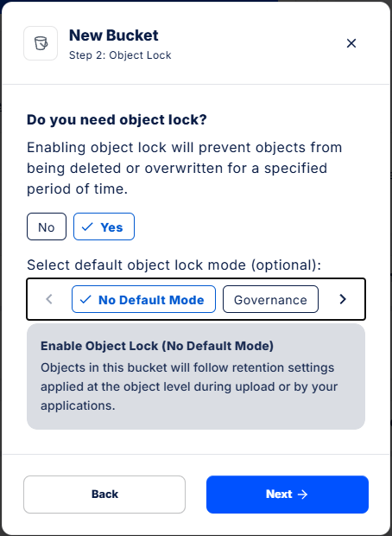Show previous lock modes with left chevron
The image size is (392, 536).
49,299
